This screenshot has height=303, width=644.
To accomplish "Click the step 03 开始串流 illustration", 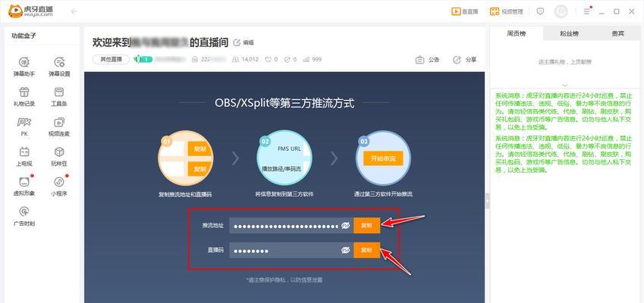I will 383,158.
